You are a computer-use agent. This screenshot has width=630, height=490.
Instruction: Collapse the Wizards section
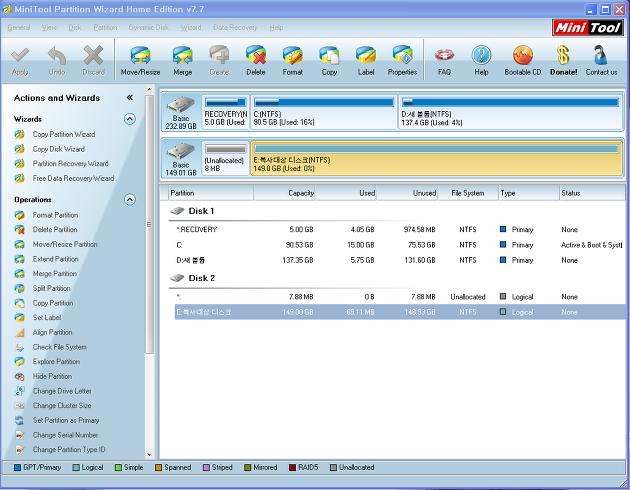(x=130, y=119)
